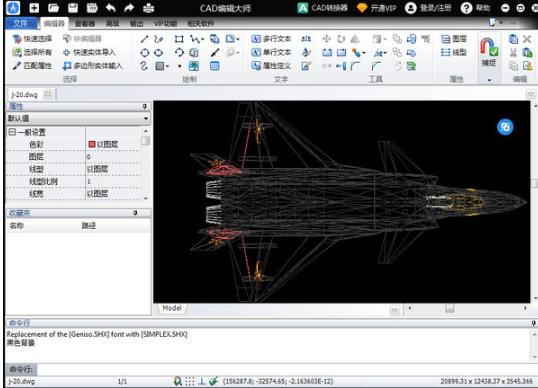Select the Circle drawing tool

click(x=144, y=52)
